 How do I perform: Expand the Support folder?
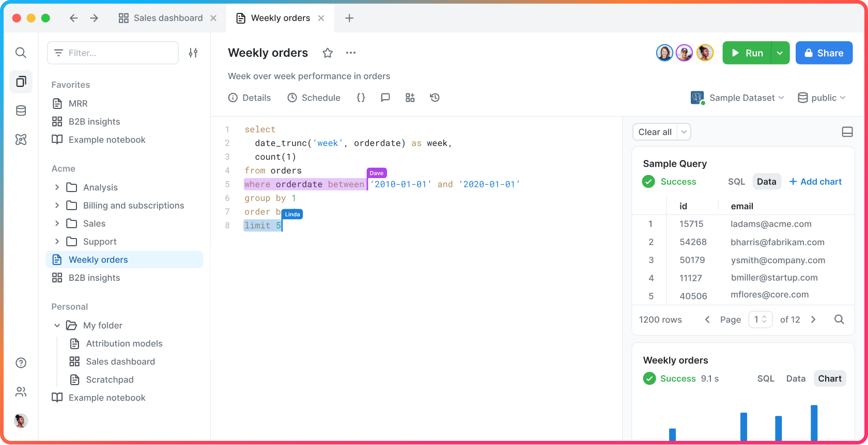click(x=57, y=242)
